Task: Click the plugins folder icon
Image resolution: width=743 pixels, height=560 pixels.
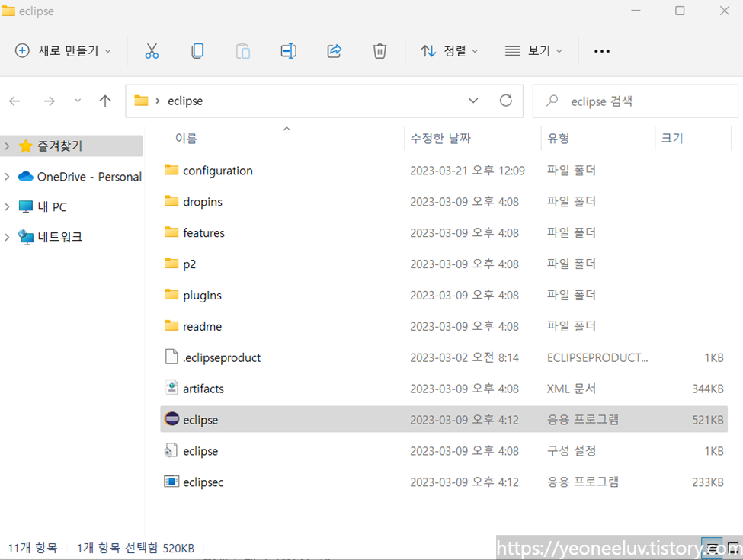Action: coord(171,294)
